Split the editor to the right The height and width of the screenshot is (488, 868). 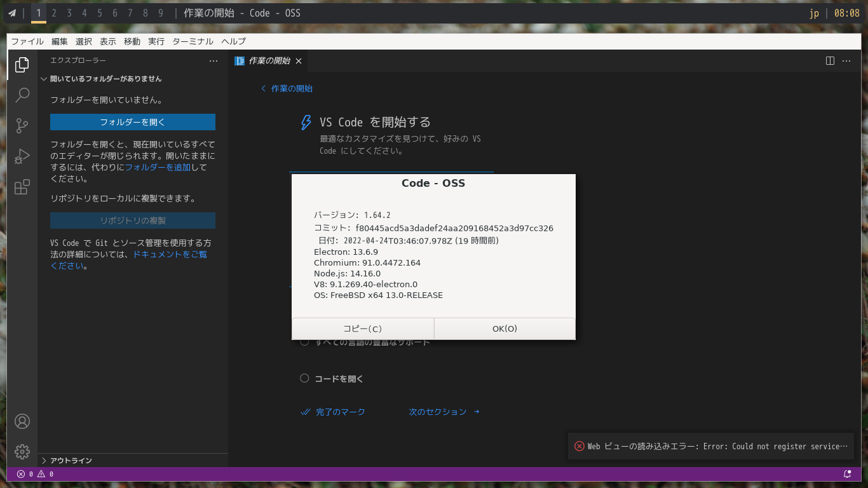pos(830,60)
